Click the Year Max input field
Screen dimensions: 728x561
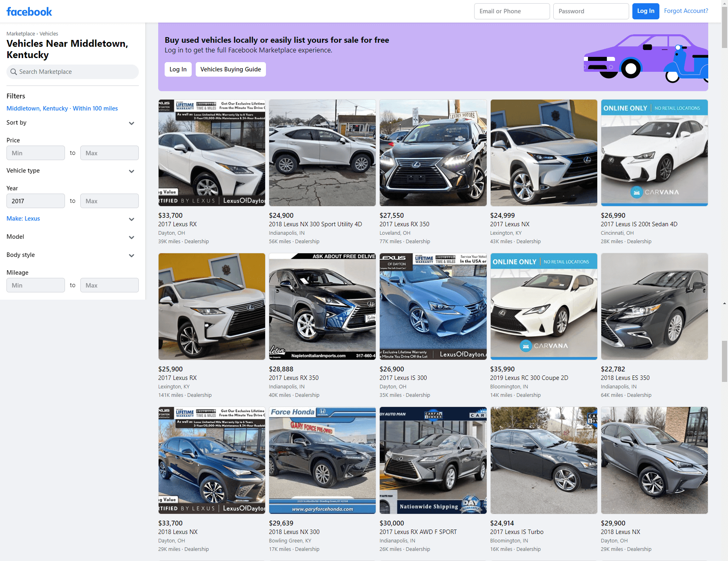[109, 201]
